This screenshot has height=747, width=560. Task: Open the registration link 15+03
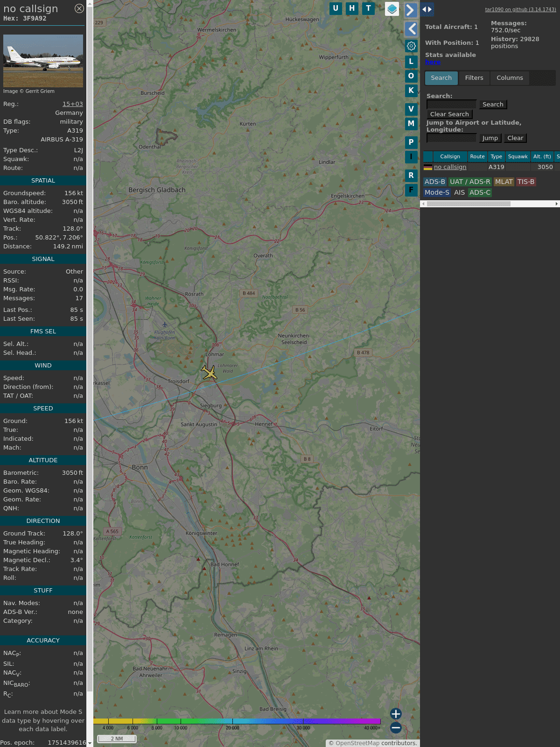click(73, 104)
